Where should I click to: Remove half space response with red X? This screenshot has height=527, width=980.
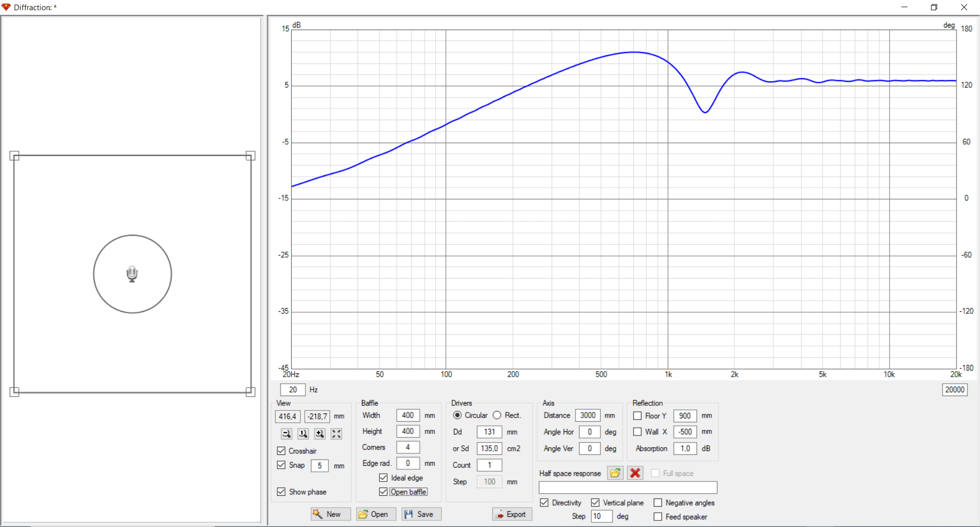point(635,473)
